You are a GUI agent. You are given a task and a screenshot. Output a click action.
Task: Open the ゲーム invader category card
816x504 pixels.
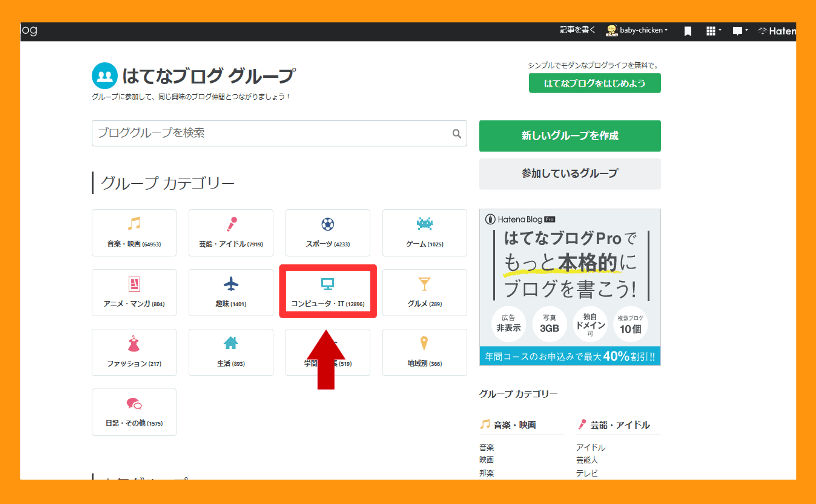(x=425, y=233)
